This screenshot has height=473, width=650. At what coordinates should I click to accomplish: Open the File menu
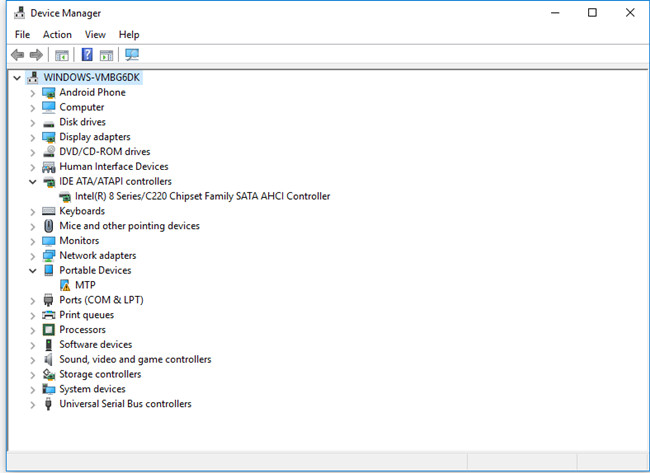[22, 34]
